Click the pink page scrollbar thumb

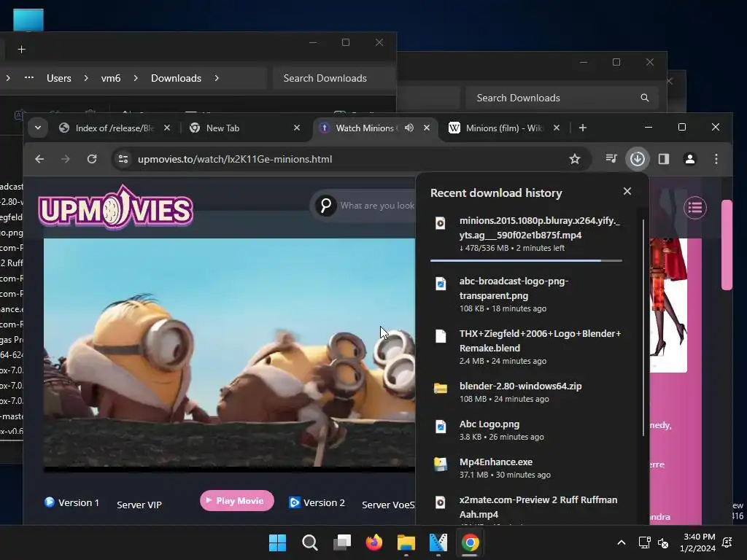click(727, 245)
